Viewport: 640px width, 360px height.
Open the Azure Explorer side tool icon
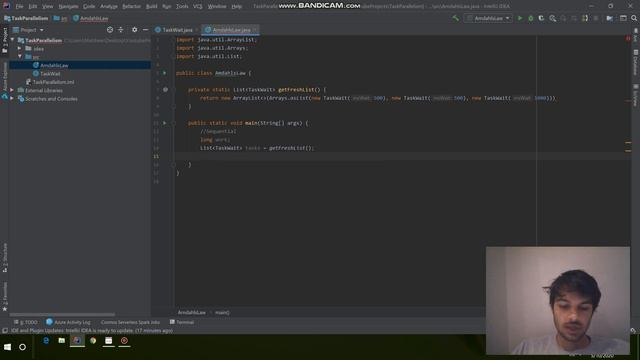[x=4, y=96]
